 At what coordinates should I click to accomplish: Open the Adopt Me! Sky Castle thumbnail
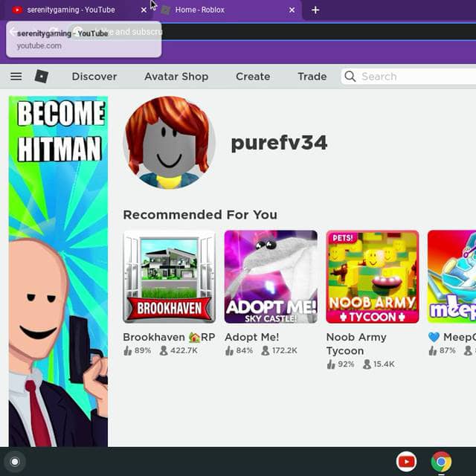tap(271, 277)
